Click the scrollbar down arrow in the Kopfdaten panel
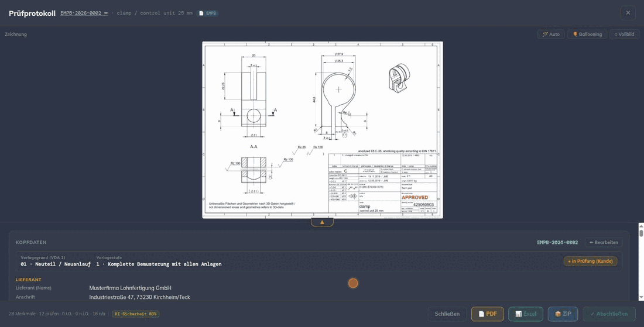Viewport: 644px width, 327px height. [x=641, y=297]
